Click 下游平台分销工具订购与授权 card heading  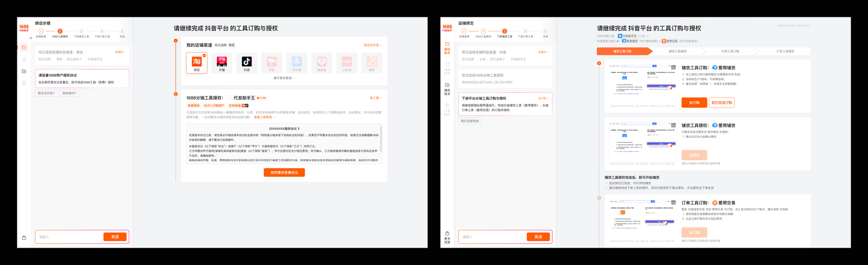[484, 98]
